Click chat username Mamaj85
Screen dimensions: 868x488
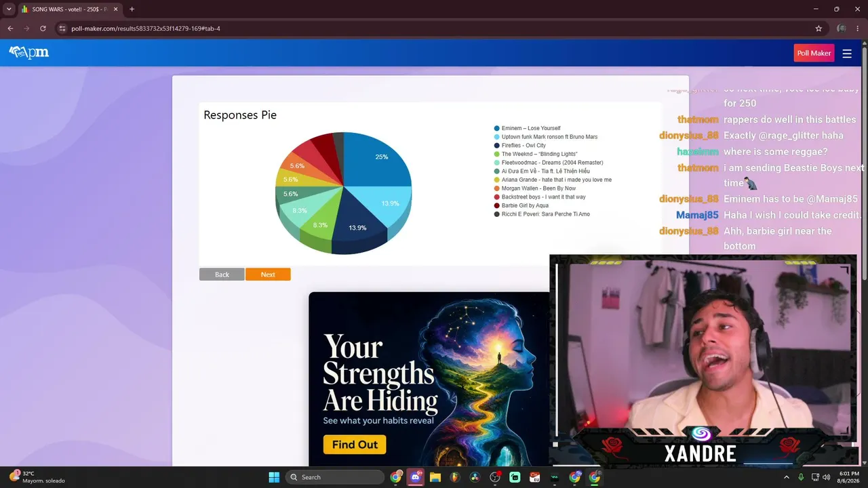697,215
